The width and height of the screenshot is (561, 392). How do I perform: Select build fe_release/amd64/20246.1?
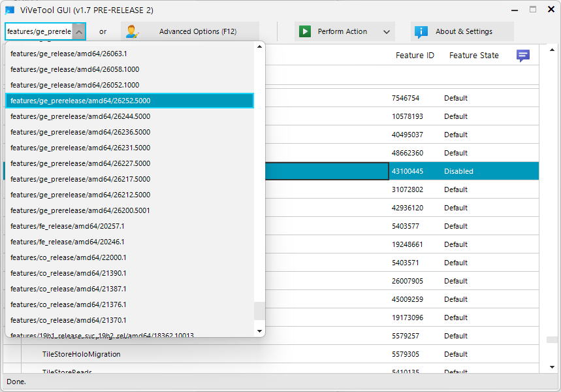tap(129, 242)
